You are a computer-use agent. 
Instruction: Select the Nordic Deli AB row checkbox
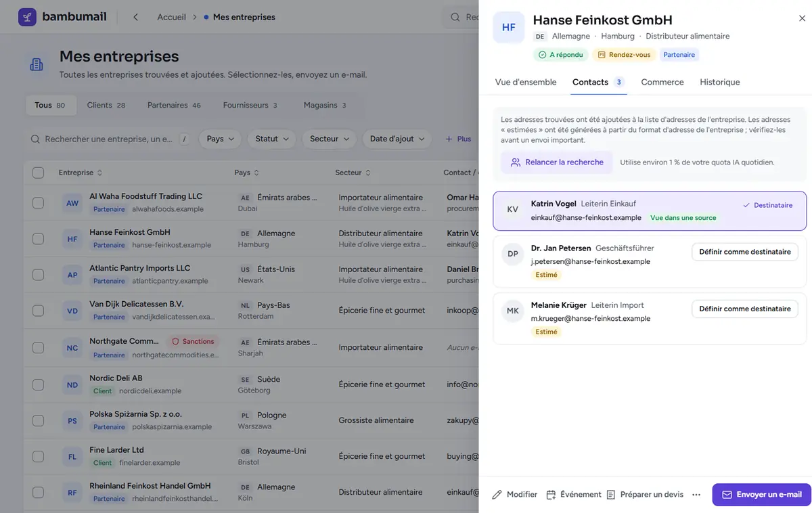(x=38, y=384)
